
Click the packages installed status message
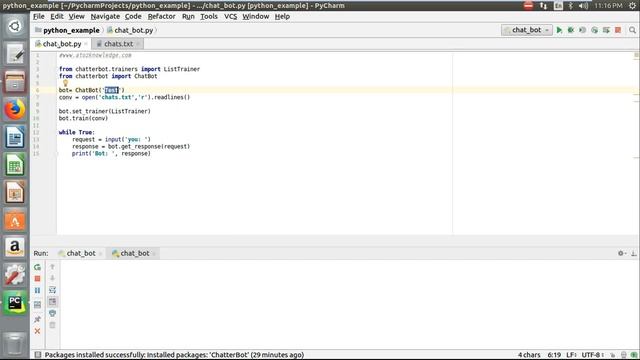point(174,355)
